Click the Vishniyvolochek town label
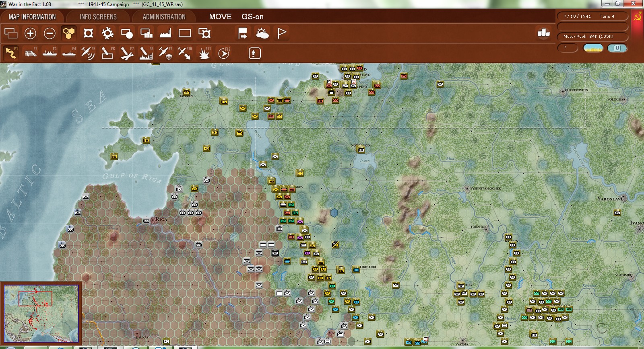The image size is (644, 349). [x=485, y=188]
